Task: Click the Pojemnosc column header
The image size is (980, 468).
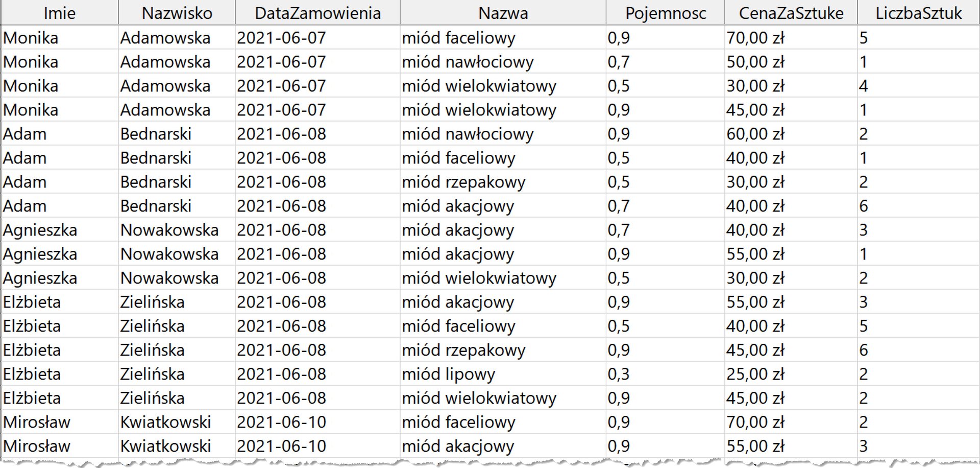Action: click(665, 13)
